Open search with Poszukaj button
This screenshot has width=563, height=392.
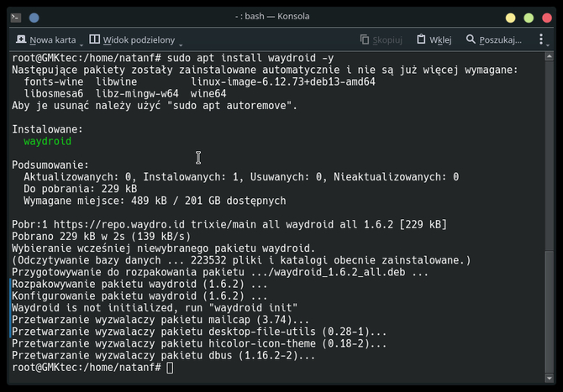click(494, 39)
